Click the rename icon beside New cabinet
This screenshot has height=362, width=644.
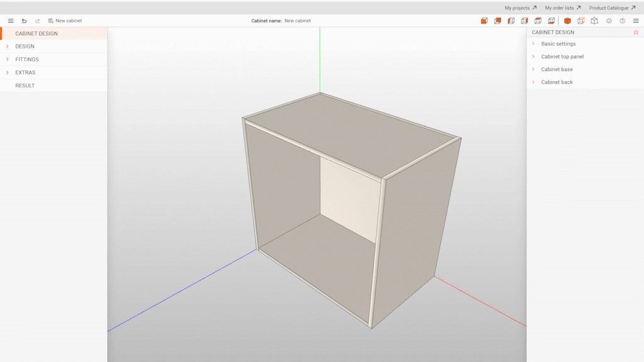51,20
